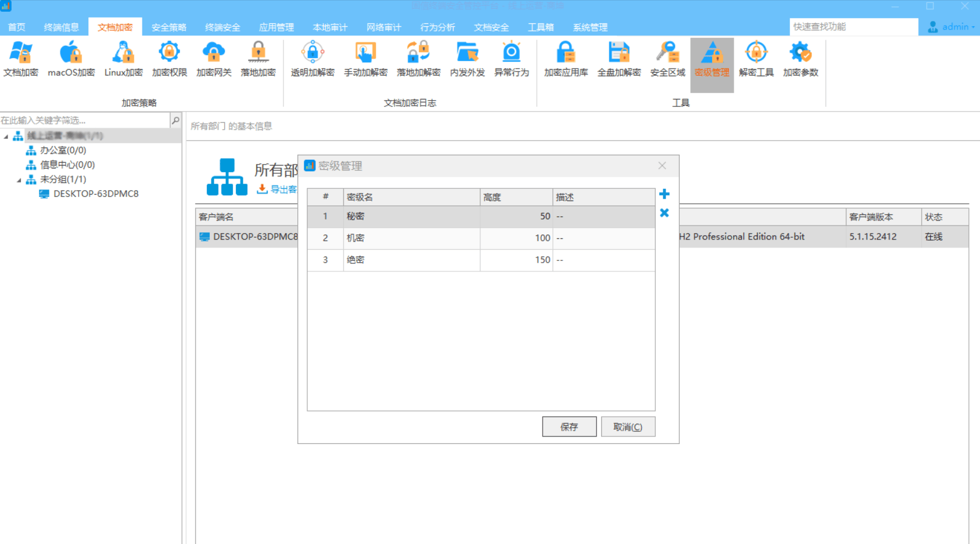Screen dimensions: 980x544
Task: Collapse the root department tree node
Action: tap(6, 137)
